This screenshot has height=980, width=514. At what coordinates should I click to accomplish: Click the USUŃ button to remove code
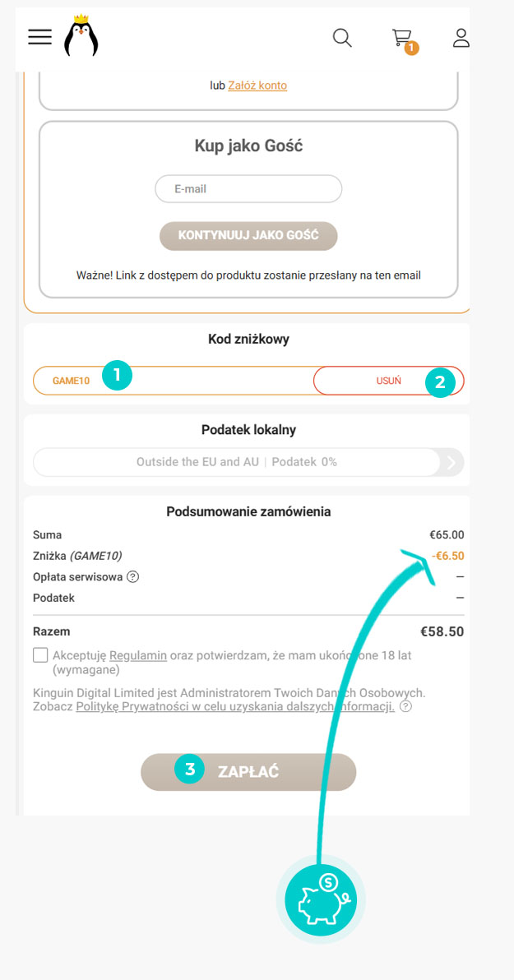click(x=388, y=381)
